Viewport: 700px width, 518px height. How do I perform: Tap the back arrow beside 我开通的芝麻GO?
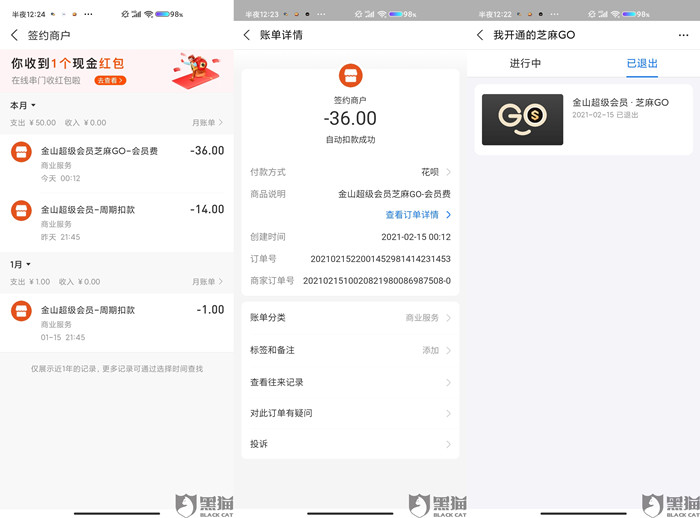click(480, 35)
